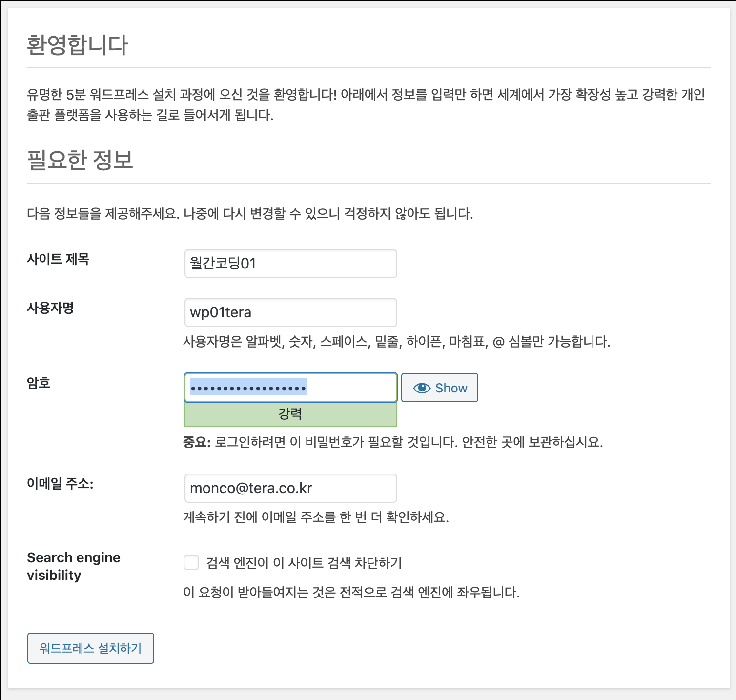
Task: Click the 환영합니다 heading
Action: click(x=78, y=45)
